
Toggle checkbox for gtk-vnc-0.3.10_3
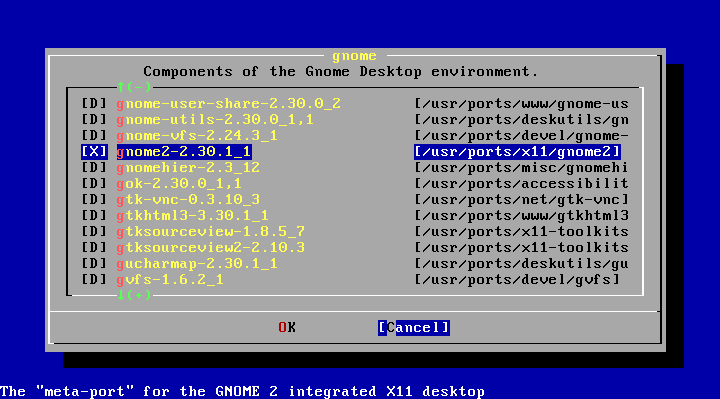pyautogui.click(x=94, y=200)
